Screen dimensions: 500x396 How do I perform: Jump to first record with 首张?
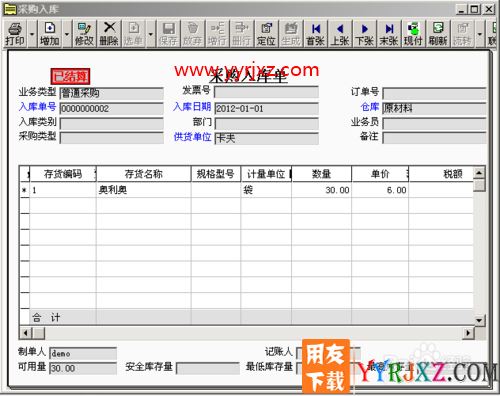point(315,34)
